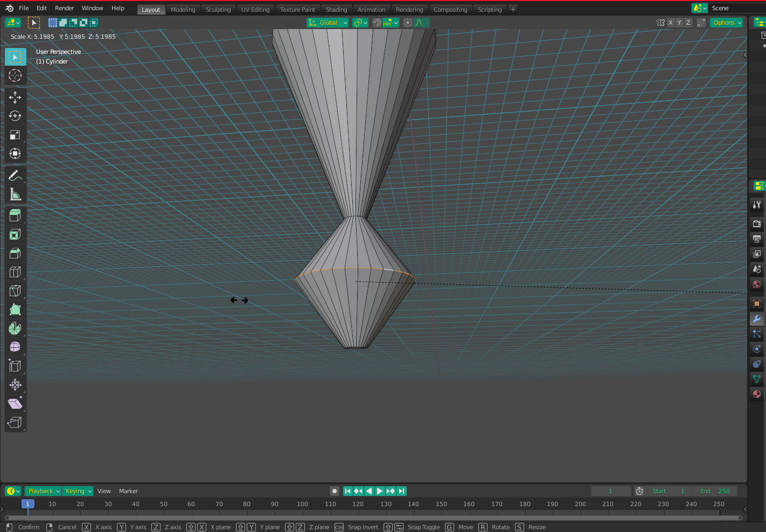Open the timeline editor type dropdown
This screenshot has height=532, width=766.
[x=13, y=491]
